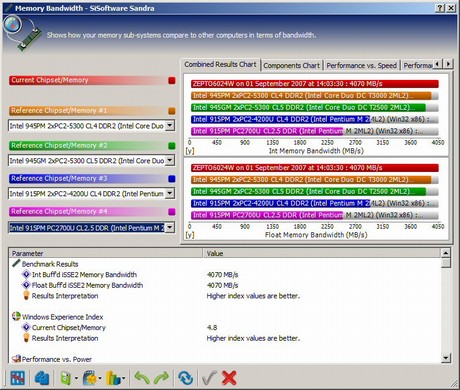Toggle the red Current Chipset/Memory square
Image resolution: width=460 pixels, height=390 pixels.
(172, 80)
